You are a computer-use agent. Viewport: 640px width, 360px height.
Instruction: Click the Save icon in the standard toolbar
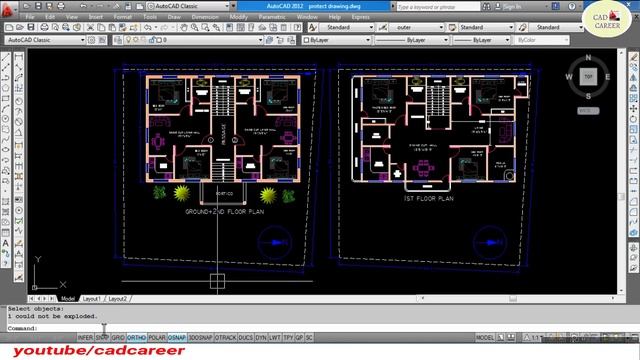[x=31, y=27]
